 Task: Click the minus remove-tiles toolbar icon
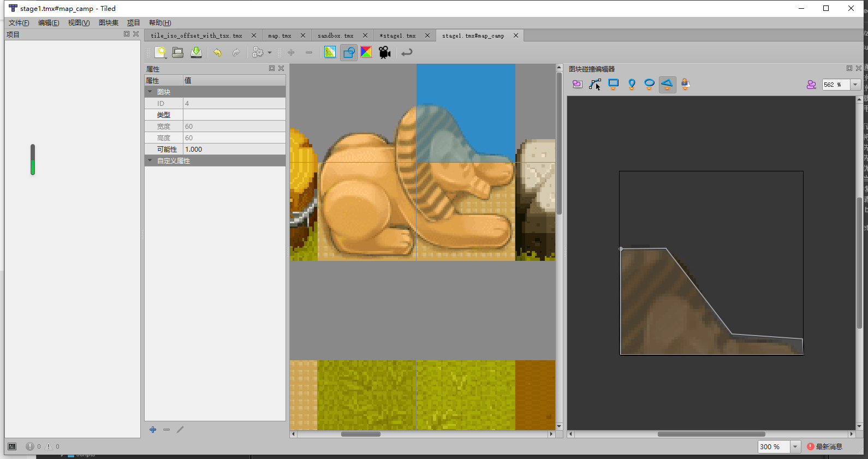pyautogui.click(x=309, y=52)
